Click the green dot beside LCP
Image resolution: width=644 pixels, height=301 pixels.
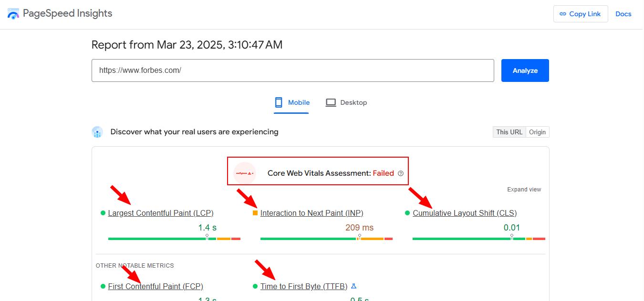103,213
